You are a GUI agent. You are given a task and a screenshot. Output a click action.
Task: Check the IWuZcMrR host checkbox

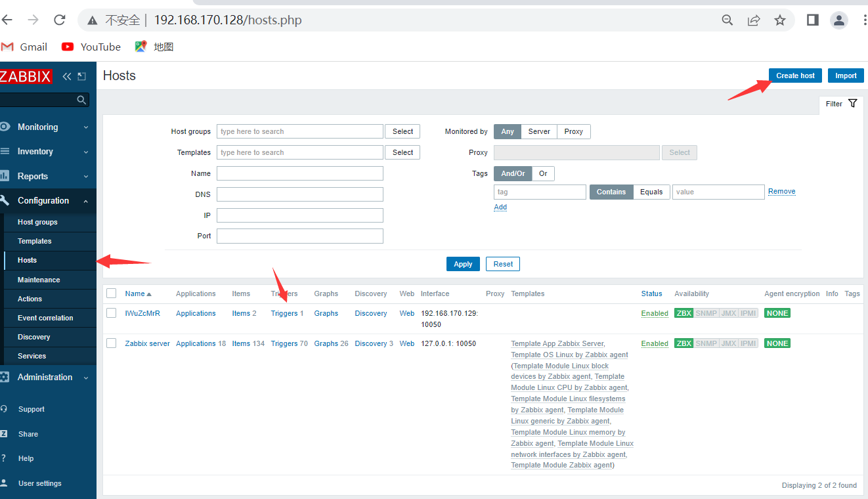click(x=112, y=313)
